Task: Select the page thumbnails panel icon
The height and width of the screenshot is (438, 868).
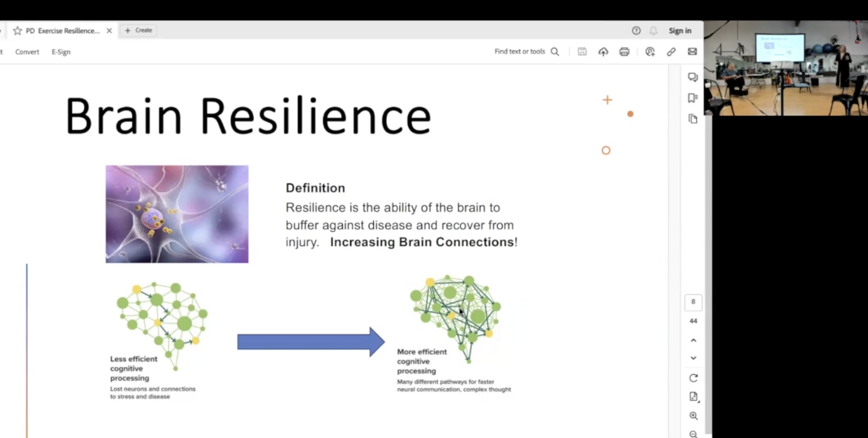Action: point(693,119)
